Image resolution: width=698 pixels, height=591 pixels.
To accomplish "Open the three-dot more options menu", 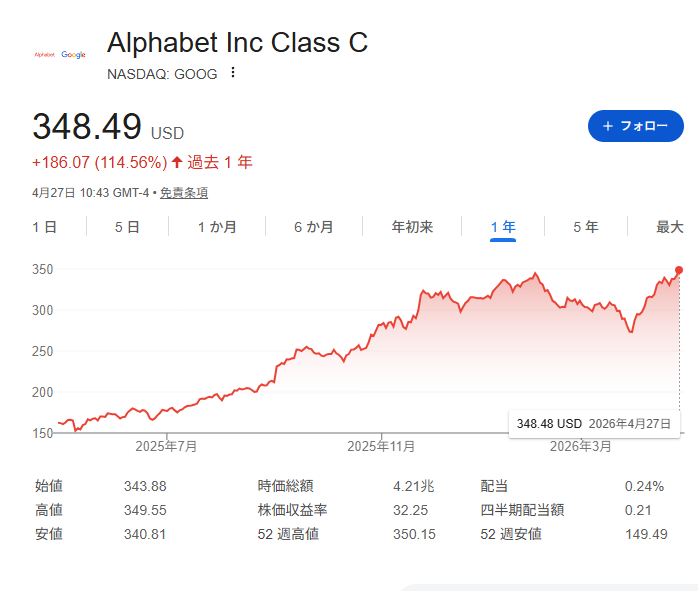I will [233, 73].
